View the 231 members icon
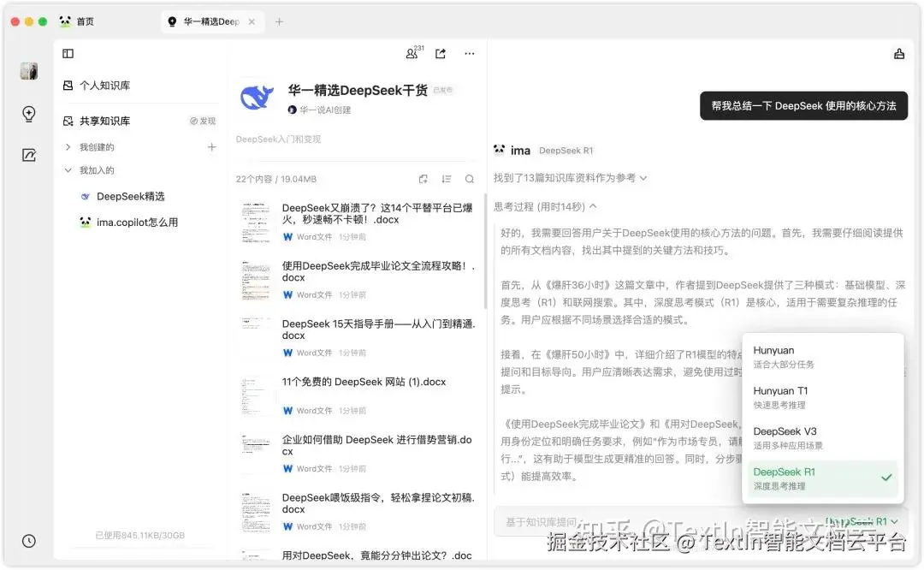924x570 pixels. pos(414,53)
